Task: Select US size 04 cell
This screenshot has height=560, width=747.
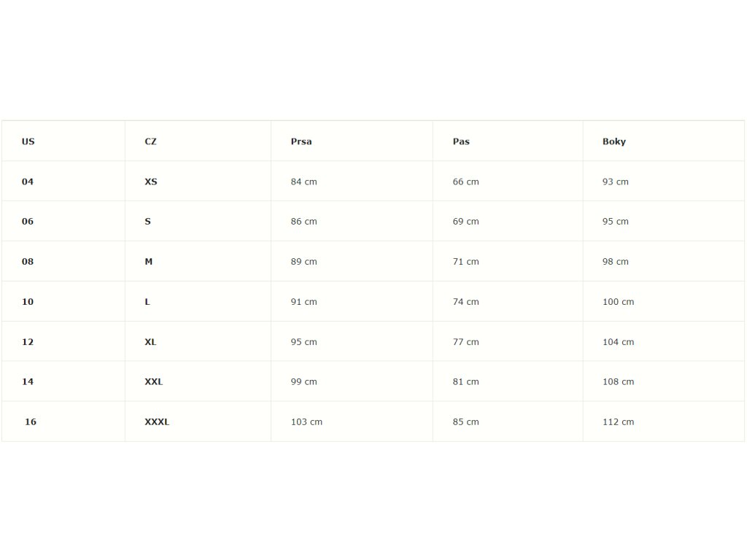Action: coord(28,182)
